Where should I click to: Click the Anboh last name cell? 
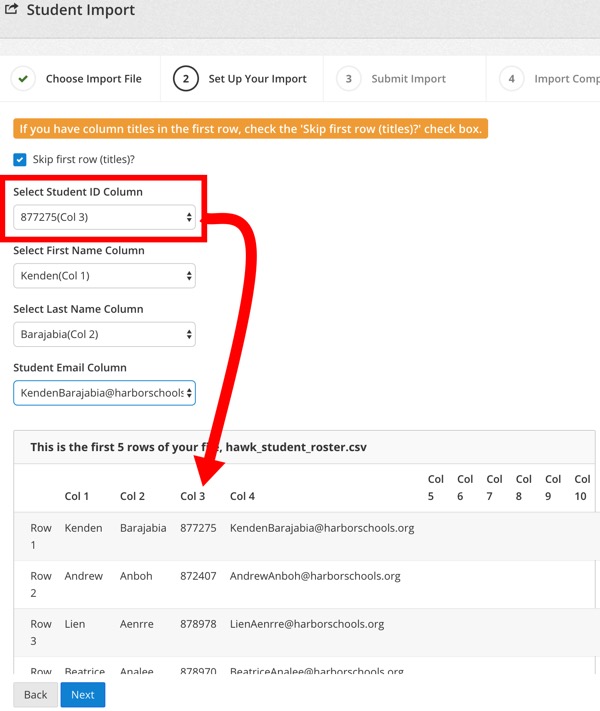136,576
